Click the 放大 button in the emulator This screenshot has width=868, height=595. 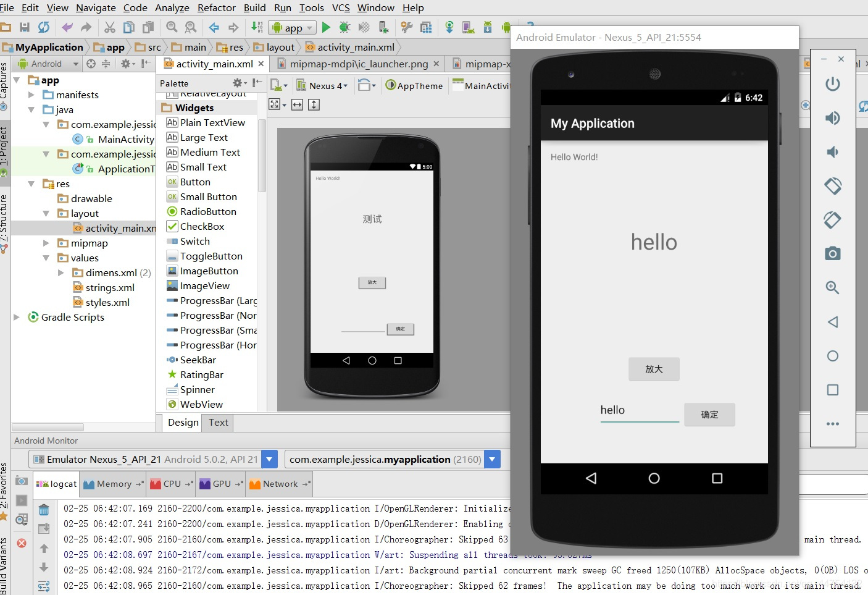coord(654,369)
